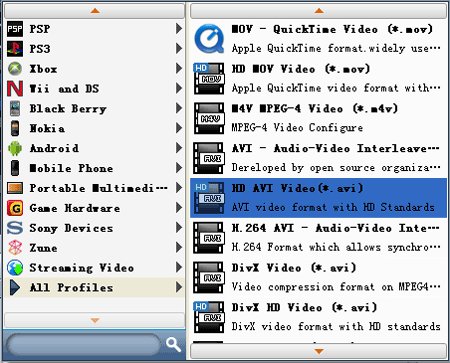Viewport: 450px width, 363px height.
Task: Expand the Black Berry submenu arrow
Action: [x=179, y=108]
